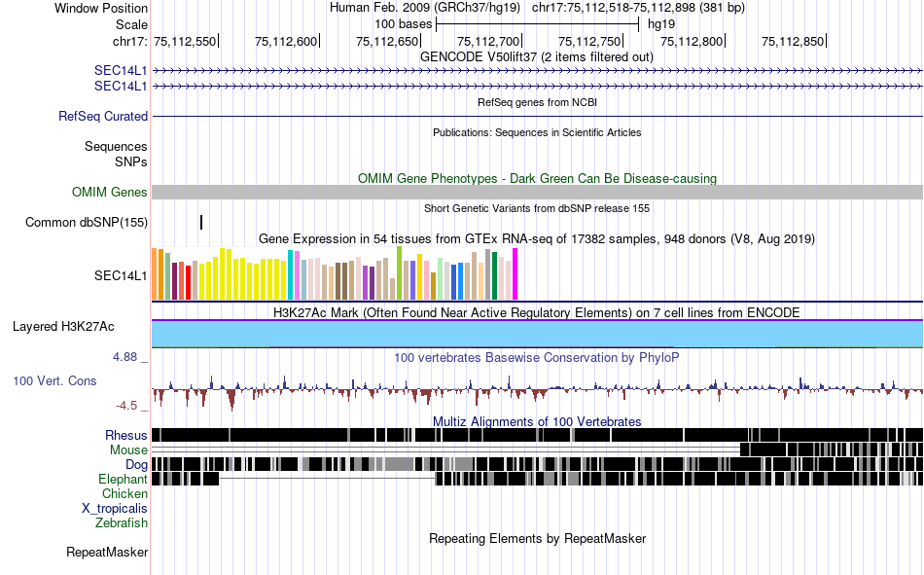Image resolution: width=924 pixels, height=575 pixels.
Task: Click the GENCODE V50lift37 track title
Action: point(537,57)
